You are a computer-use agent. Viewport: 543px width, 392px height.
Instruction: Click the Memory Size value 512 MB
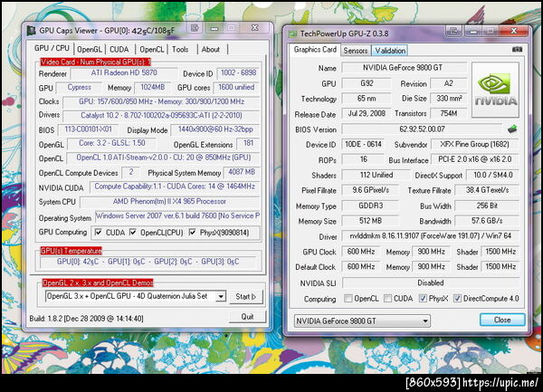(370, 221)
